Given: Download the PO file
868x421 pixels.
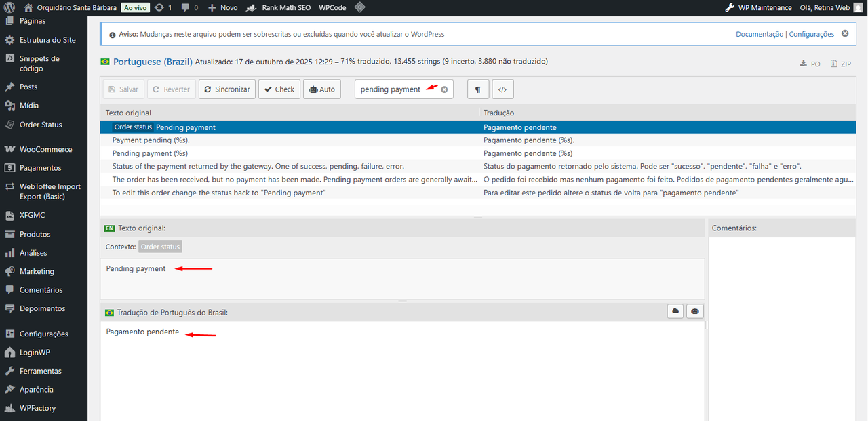Looking at the screenshot, I should 810,64.
